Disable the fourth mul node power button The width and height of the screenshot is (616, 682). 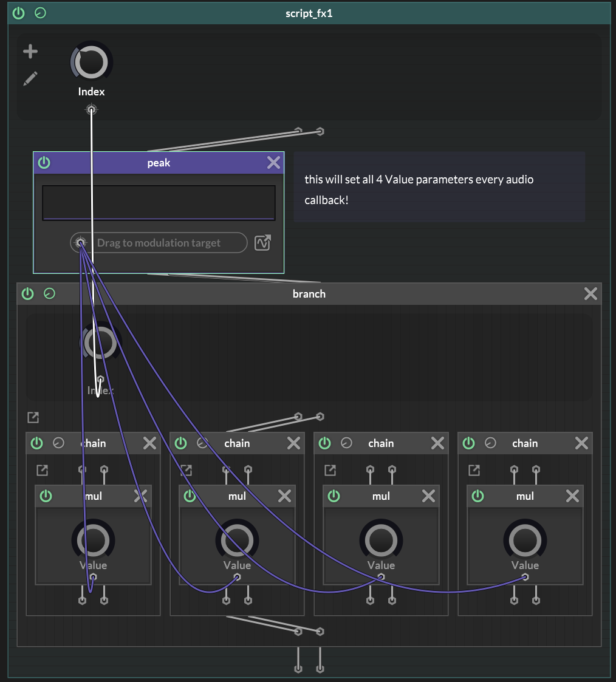pos(478,496)
